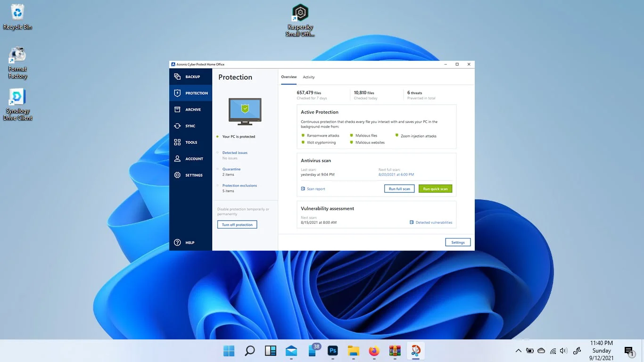Click the protected PC monitor shield graphic
The width and height of the screenshot is (644, 362).
(x=245, y=111)
